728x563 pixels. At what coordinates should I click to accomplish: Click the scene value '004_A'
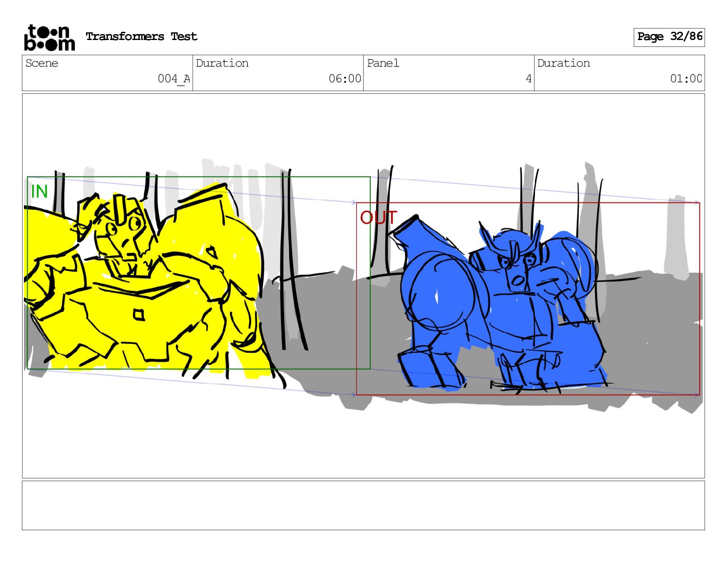coord(174,79)
